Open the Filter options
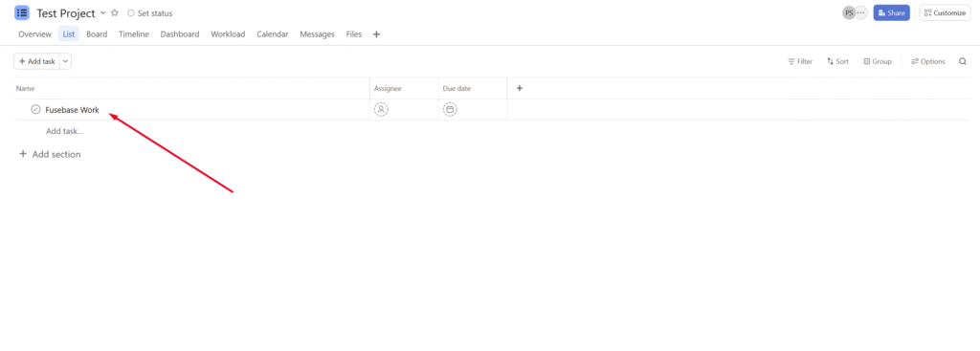This screenshot has height=351, width=980. tap(800, 61)
